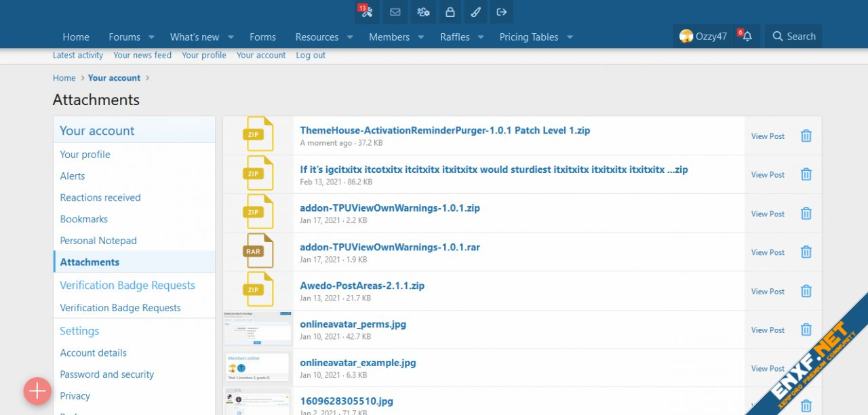Click the red floating plus button
The image size is (868, 415).
click(x=37, y=391)
